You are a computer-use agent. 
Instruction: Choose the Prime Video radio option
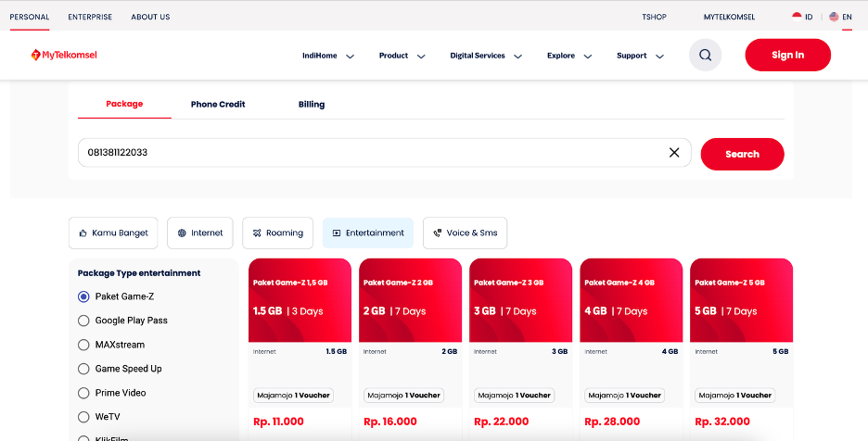83,393
